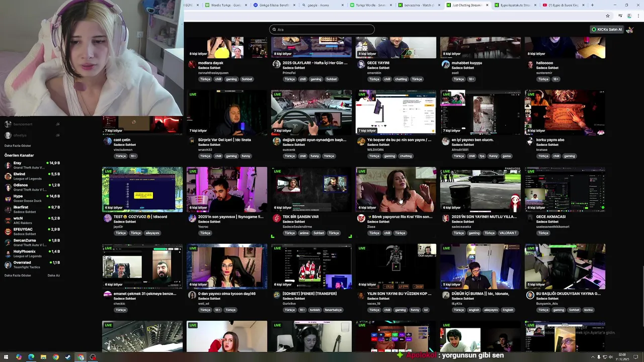
Task: Click the 'fenerbahçe' tag on Gurixlive's stream
Action: 333,310
